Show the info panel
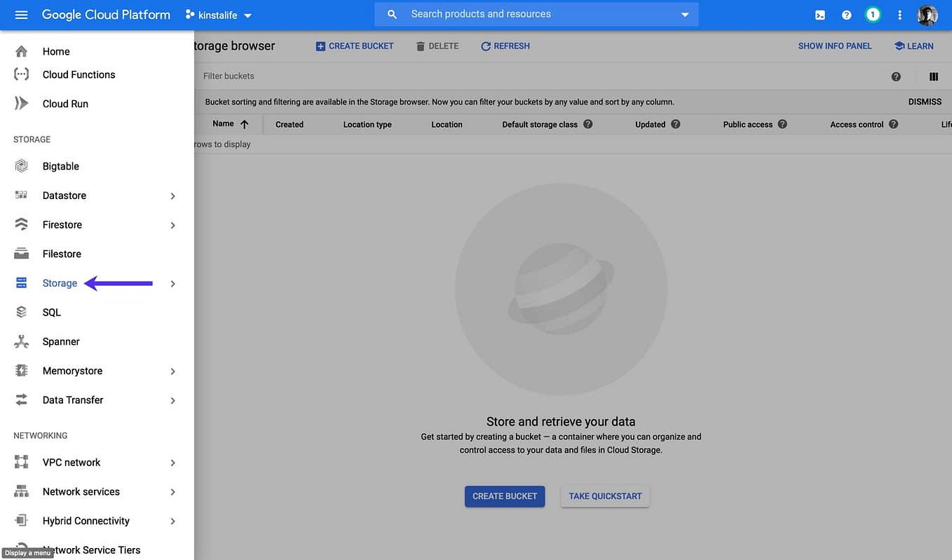This screenshot has width=952, height=560. pos(834,46)
